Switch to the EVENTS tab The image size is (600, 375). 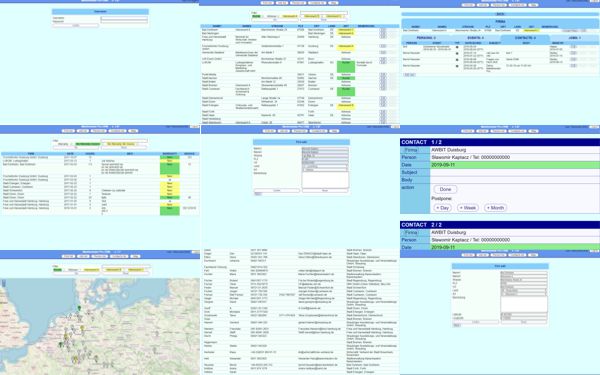pyautogui.click(x=476, y=38)
